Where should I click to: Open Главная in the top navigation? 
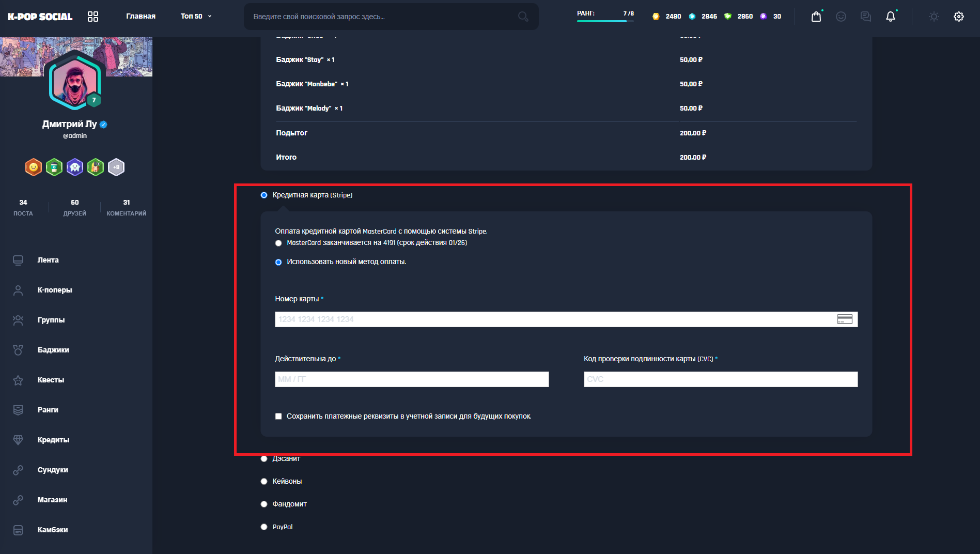141,17
